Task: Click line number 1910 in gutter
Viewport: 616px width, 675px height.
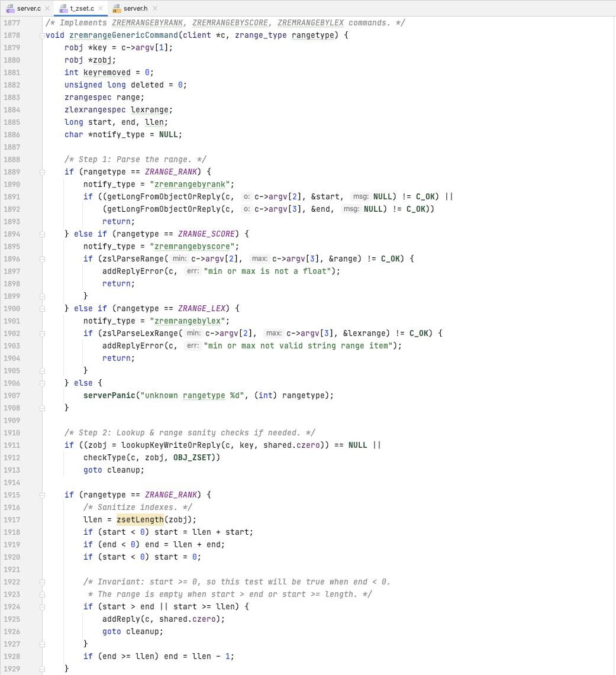Action: pyautogui.click(x=12, y=432)
